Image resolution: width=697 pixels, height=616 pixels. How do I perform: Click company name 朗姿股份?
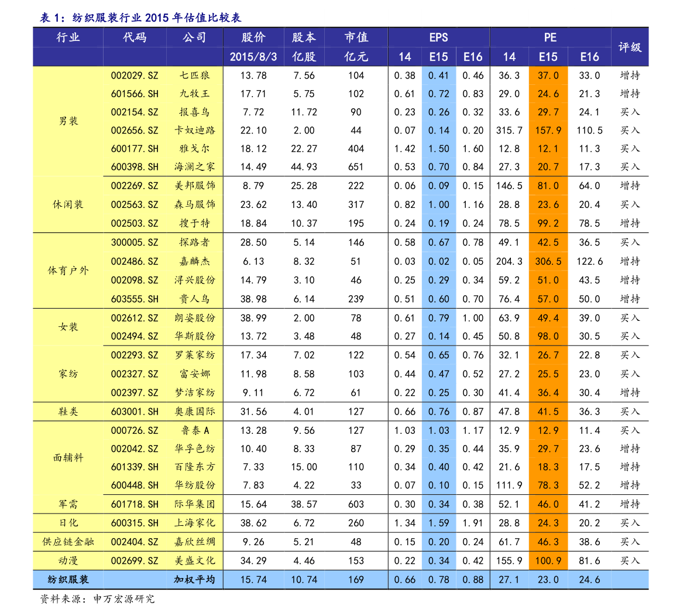(x=195, y=318)
